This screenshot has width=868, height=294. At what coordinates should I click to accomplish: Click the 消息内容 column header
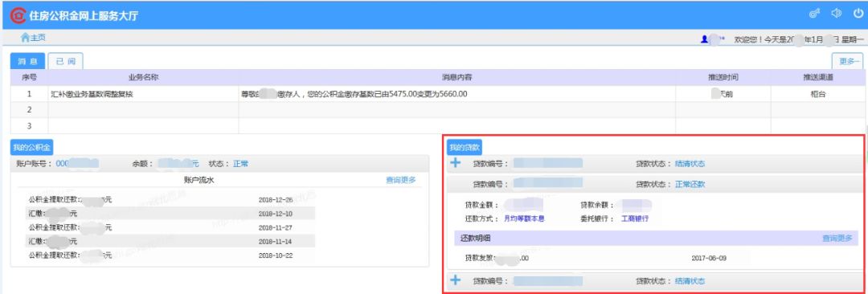457,77
